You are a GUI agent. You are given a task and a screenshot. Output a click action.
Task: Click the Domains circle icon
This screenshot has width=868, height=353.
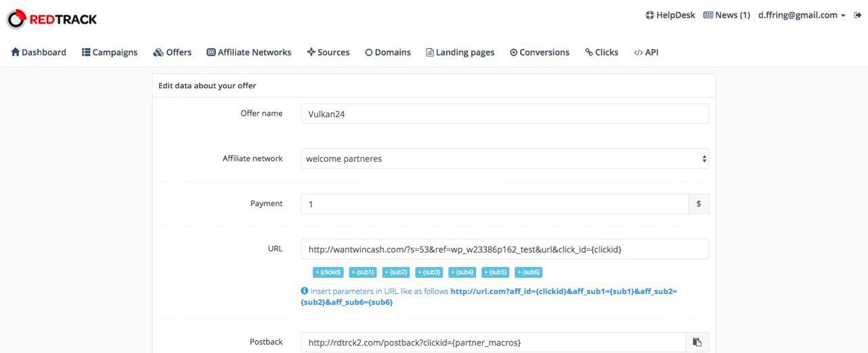point(369,52)
